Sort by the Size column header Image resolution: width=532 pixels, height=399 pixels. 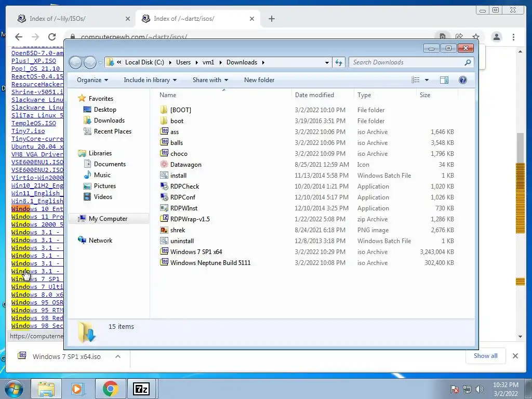[436, 95]
